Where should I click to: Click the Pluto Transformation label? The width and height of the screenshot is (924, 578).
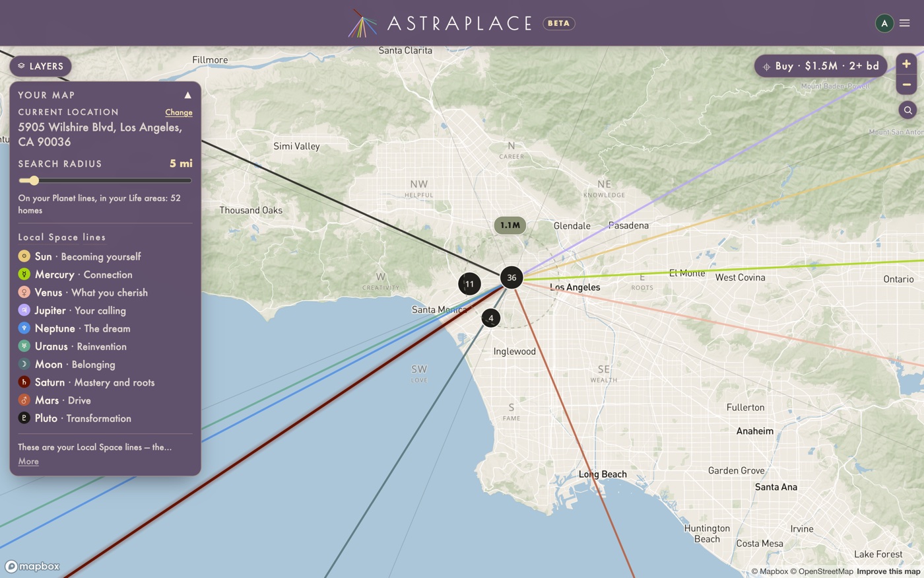83,418
